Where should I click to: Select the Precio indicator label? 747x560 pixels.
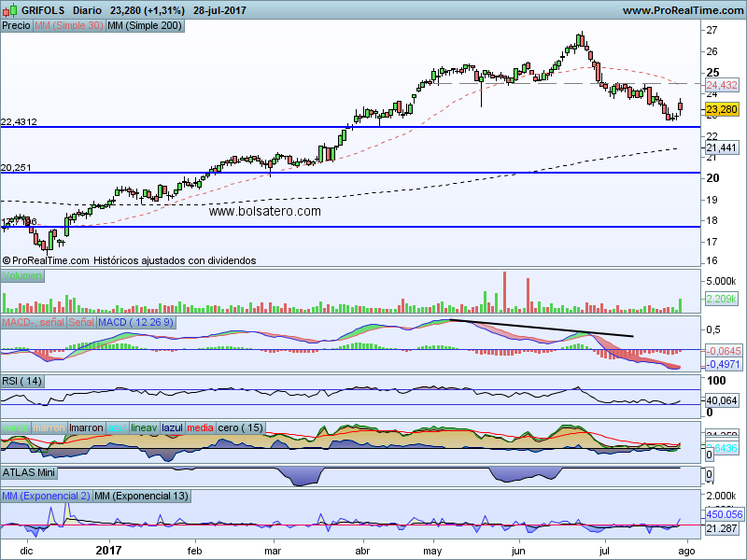pyautogui.click(x=16, y=26)
